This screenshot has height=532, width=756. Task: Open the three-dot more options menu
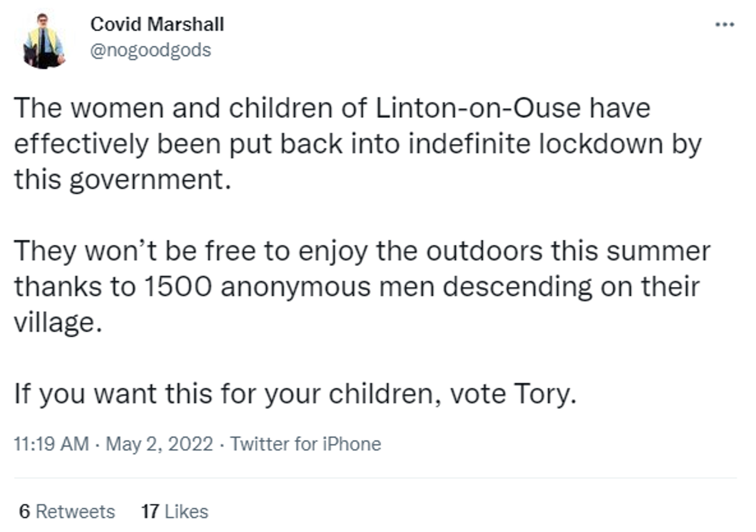[x=724, y=24]
